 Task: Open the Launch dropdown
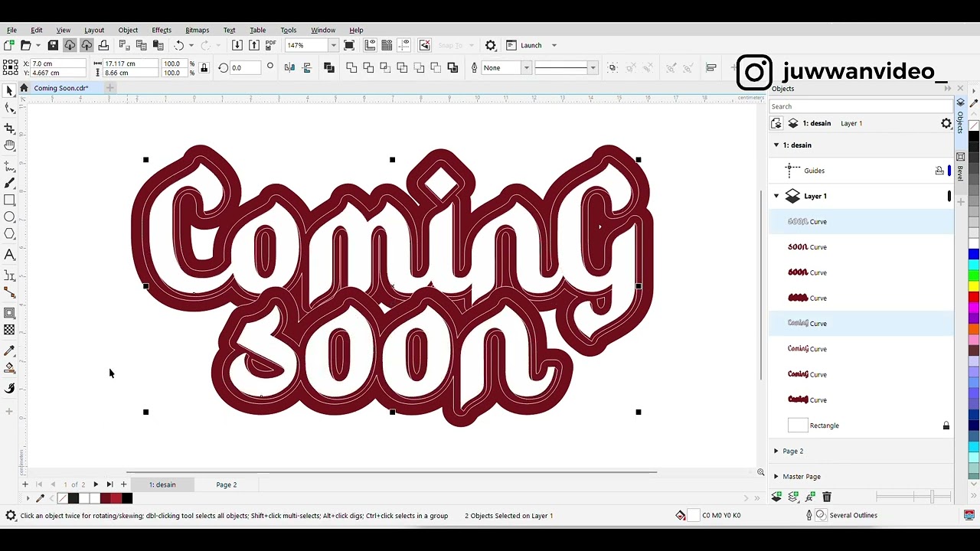(554, 46)
